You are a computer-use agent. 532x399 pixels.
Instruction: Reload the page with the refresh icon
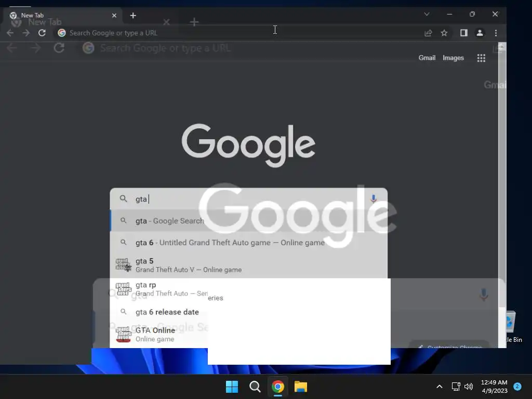pos(42,33)
